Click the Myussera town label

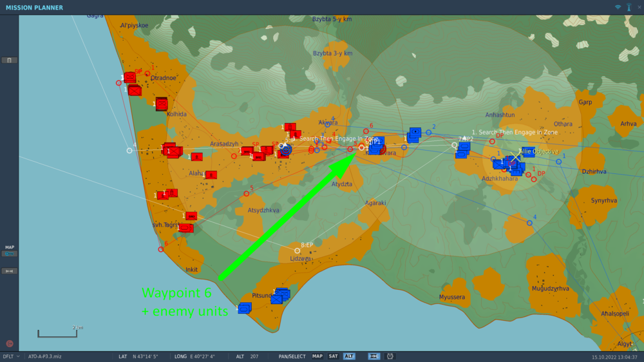pos(452,297)
